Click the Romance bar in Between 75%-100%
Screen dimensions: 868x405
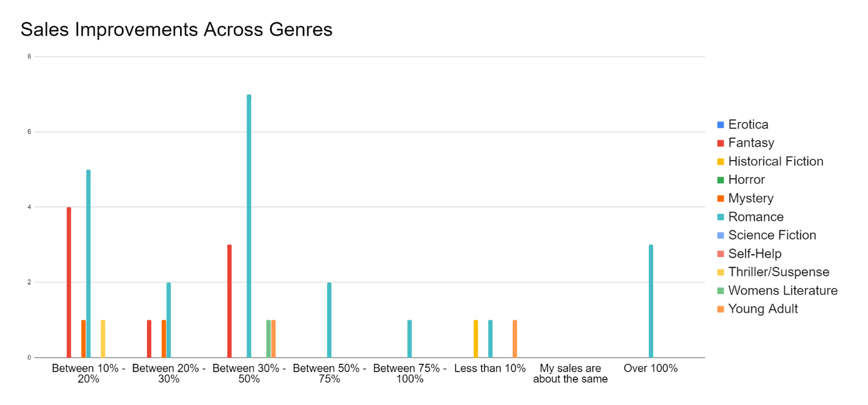[x=410, y=338]
